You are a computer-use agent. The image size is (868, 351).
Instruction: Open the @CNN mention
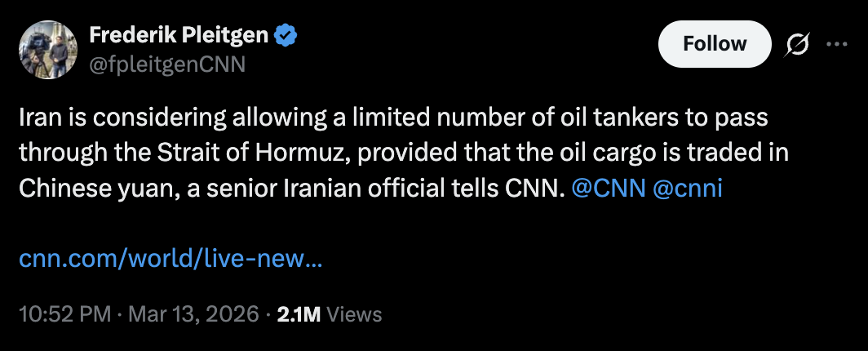coord(608,189)
